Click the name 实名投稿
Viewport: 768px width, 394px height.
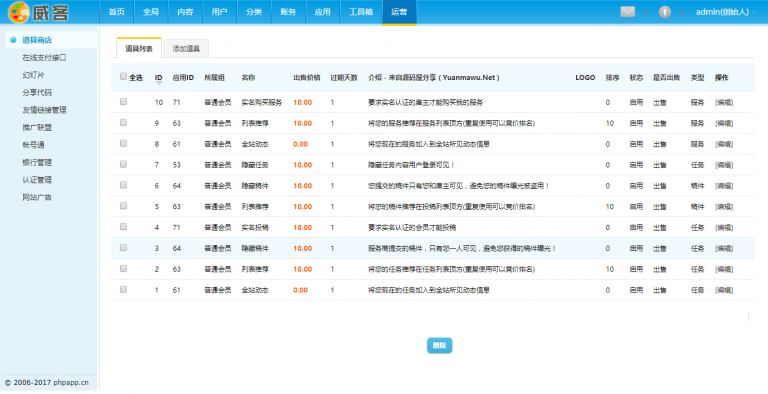tap(255, 227)
